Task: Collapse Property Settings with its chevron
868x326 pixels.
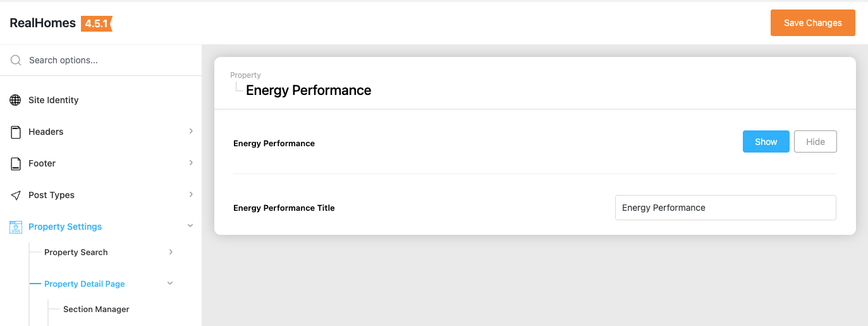Action: [190, 226]
